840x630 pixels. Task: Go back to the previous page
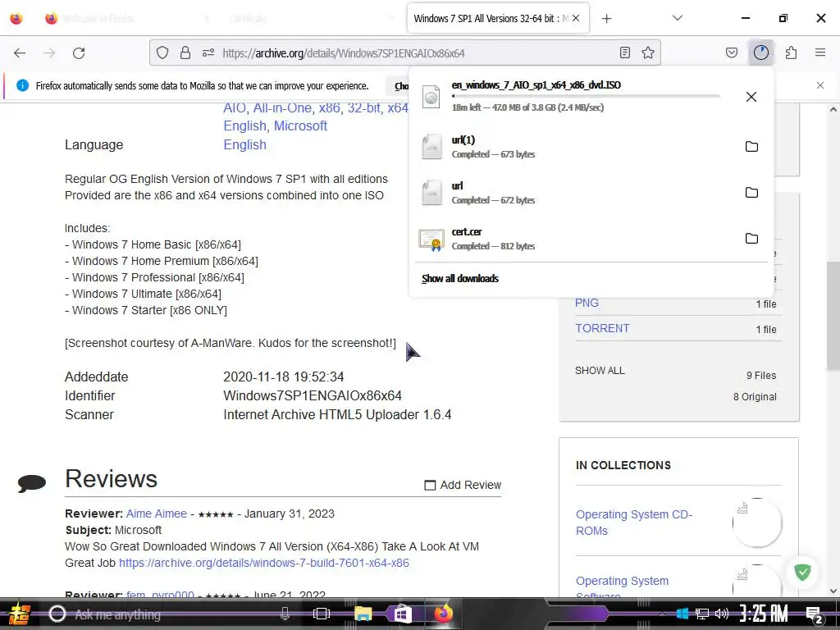pyautogui.click(x=20, y=53)
